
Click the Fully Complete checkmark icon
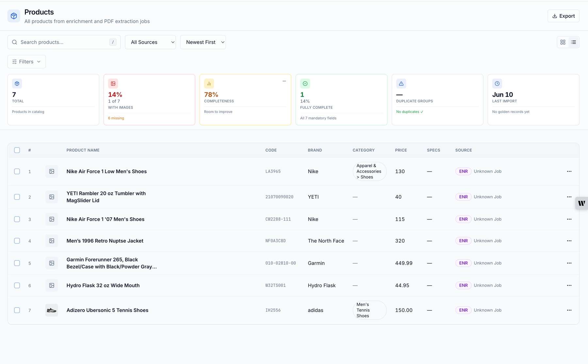point(305,84)
